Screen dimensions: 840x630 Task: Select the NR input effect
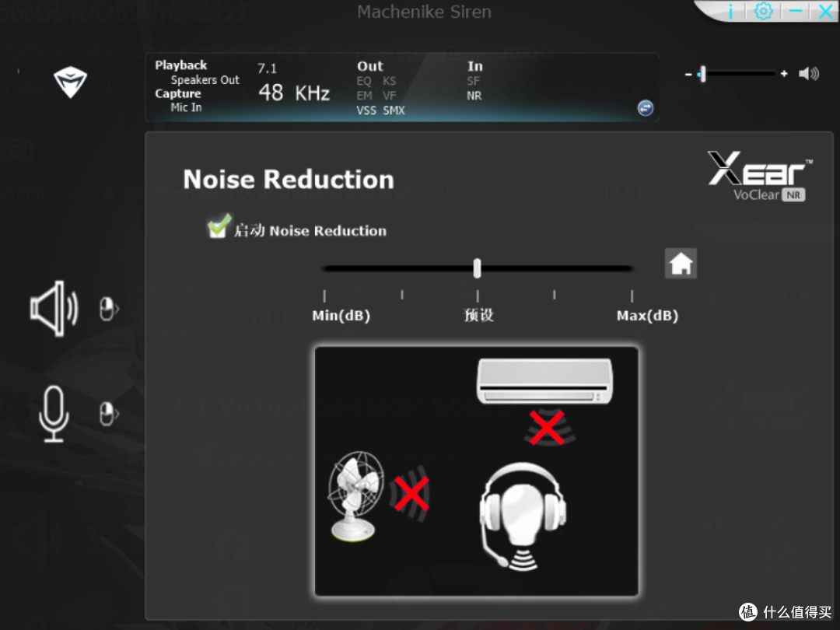(x=474, y=96)
